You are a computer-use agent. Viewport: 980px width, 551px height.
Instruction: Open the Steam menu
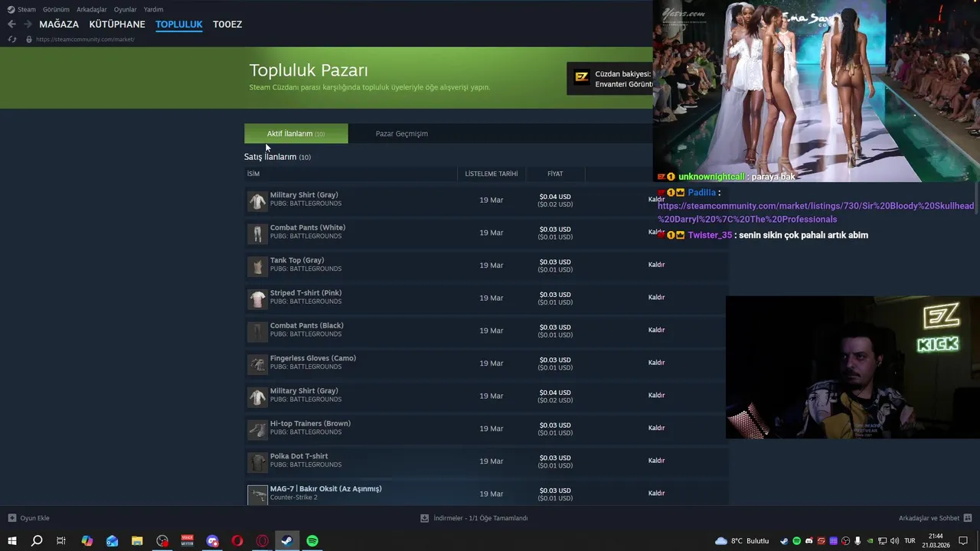click(x=21, y=9)
